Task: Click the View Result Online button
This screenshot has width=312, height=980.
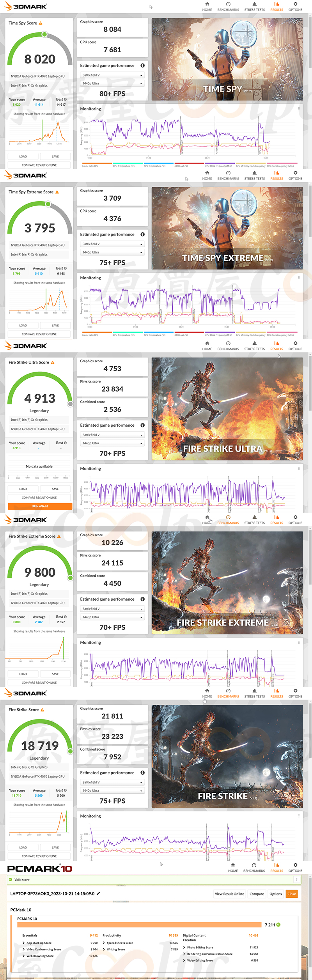Action: point(229,894)
